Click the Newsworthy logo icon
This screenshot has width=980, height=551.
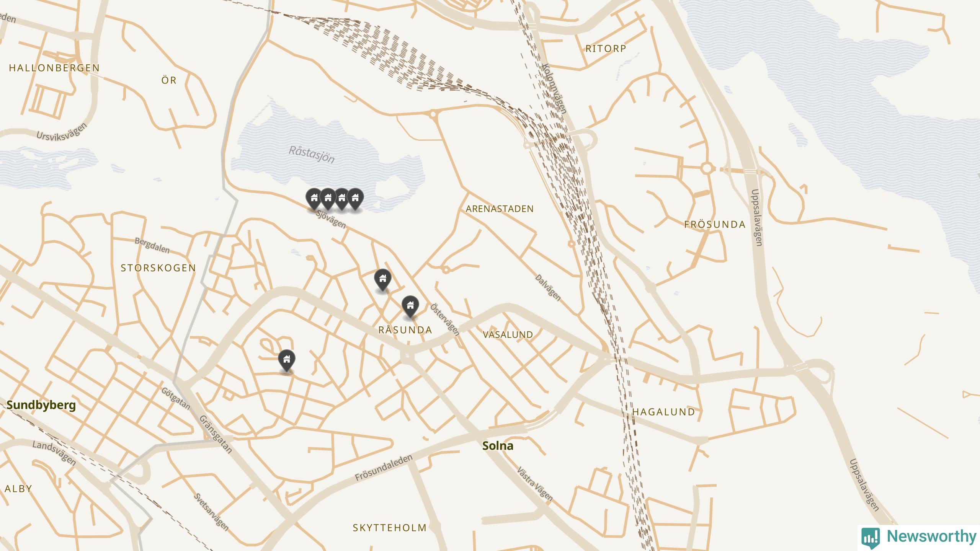(x=871, y=538)
